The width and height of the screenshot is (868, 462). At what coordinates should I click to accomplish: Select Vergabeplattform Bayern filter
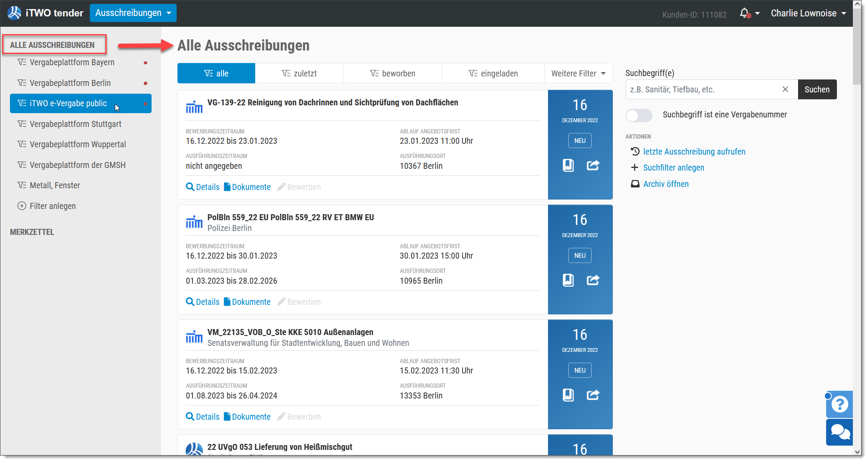[x=81, y=63]
